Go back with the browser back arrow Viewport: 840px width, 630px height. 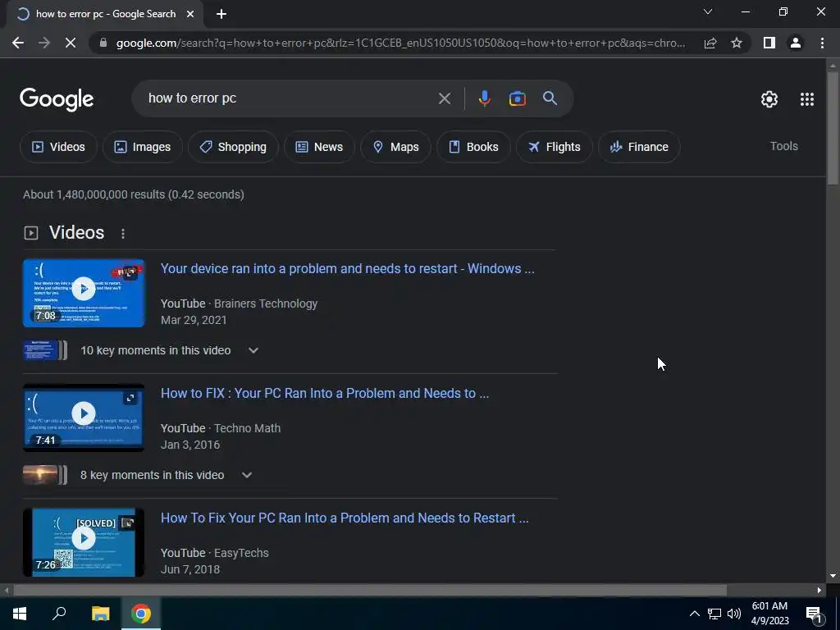(18, 43)
